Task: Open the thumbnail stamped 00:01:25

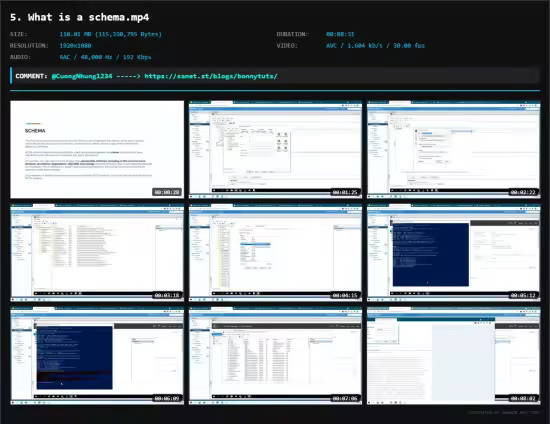Action: coord(275,150)
